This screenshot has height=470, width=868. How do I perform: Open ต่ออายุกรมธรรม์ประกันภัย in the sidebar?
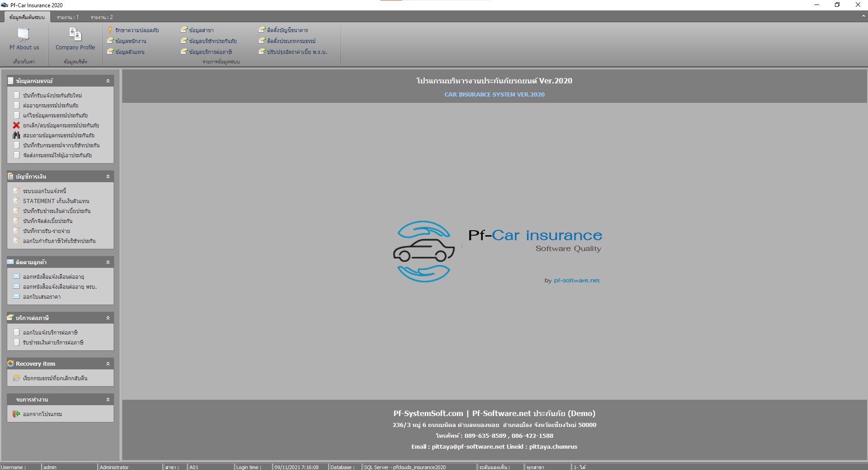coord(46,105)
